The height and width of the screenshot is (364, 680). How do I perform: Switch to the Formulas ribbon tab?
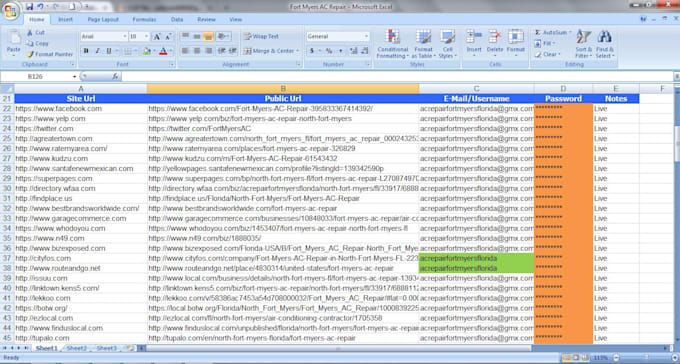coord(144,20)
